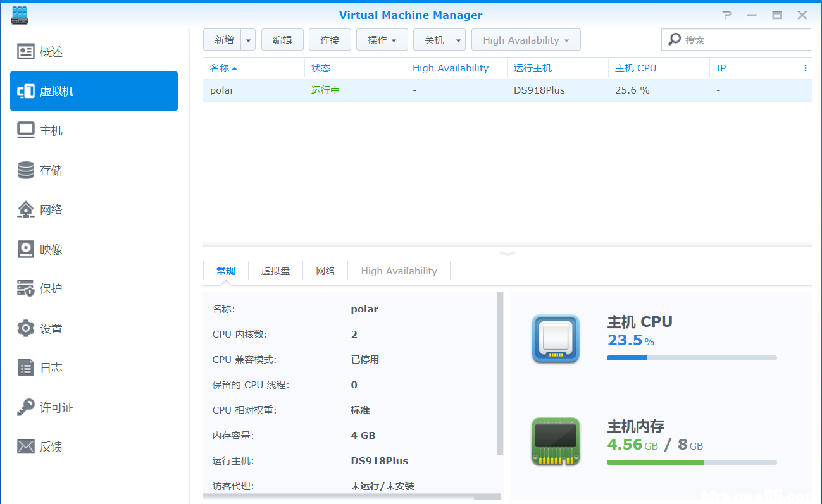Open the help question mark icon
This screenshot has width=822, height=504.
point(726,15)
